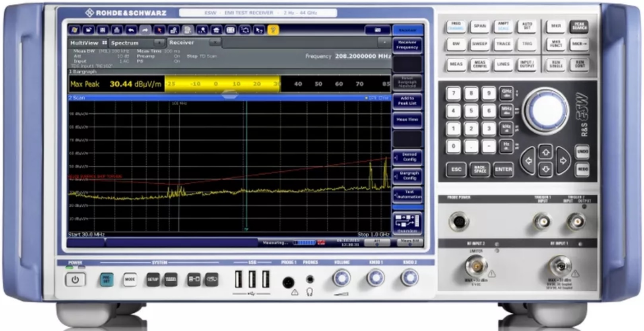Push the left arrow navigation key

pos(529,161)
